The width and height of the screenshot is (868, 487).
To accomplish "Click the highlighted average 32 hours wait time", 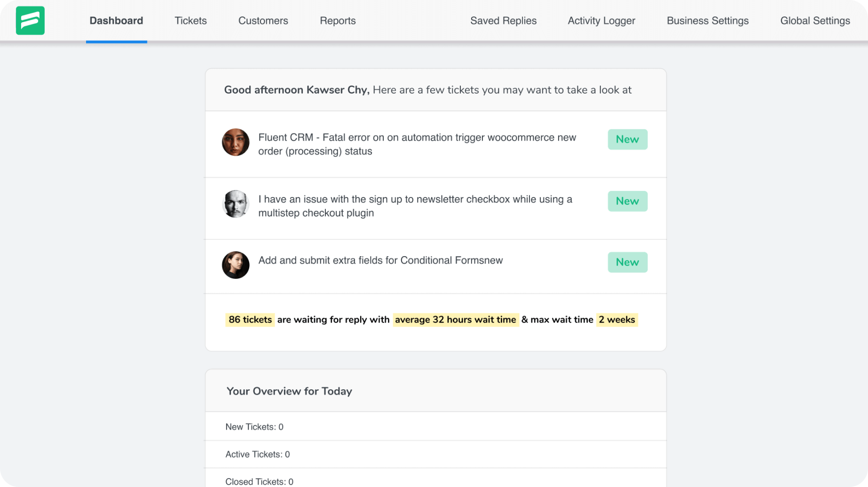I will [x=455, y=320].
